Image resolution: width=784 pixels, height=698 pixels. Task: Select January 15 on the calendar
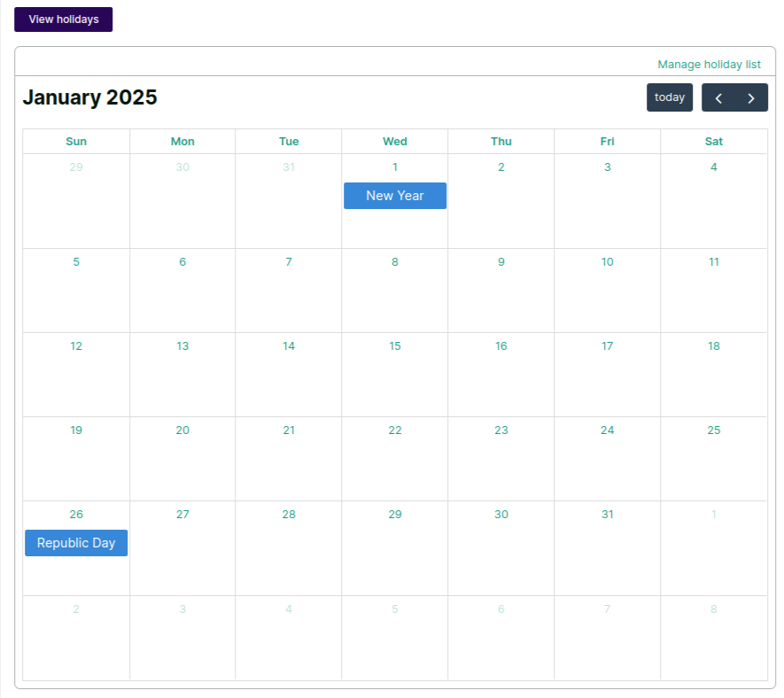click(x=395, y=346)
